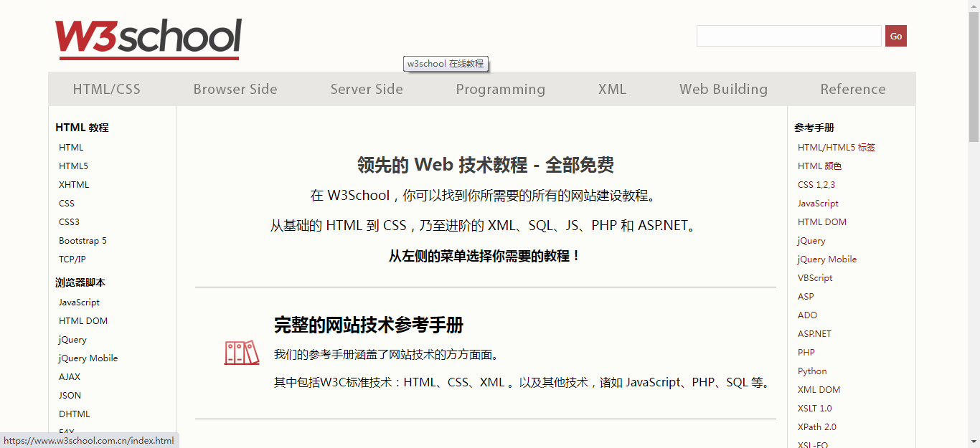Image resolution: width=980 pixels, height=448 pixels.
Task: Open the HTML5 tutorial link
Action: coord(73,166)
